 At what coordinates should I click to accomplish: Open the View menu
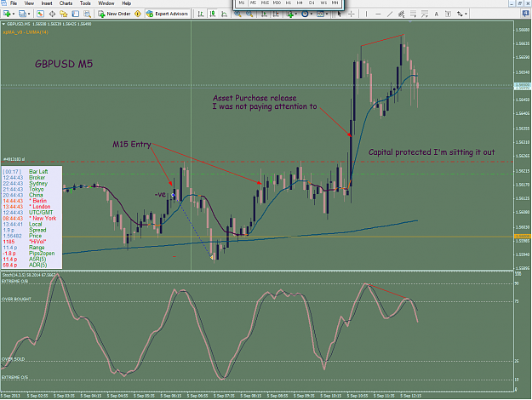29,3
